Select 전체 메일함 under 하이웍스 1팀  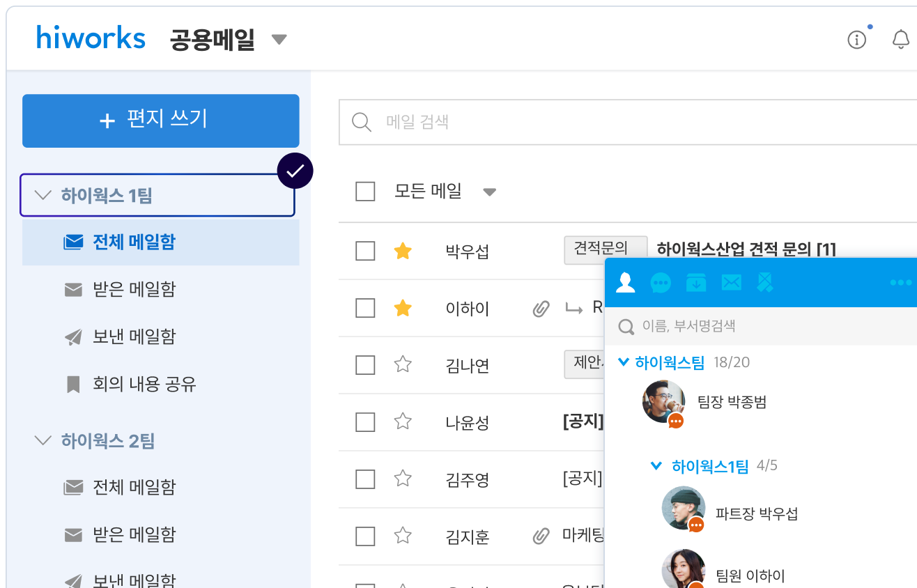tap(161, 242)
